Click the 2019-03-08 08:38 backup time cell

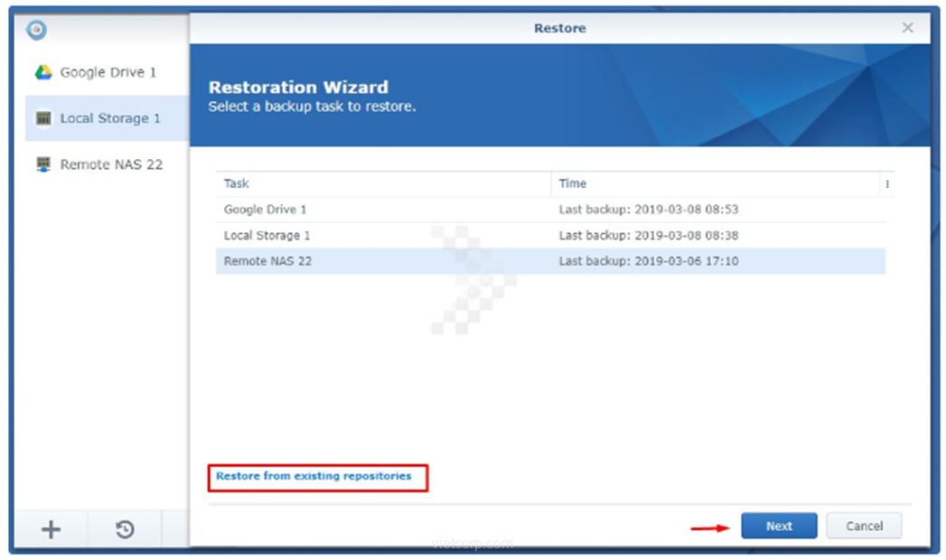coord(648,236)
